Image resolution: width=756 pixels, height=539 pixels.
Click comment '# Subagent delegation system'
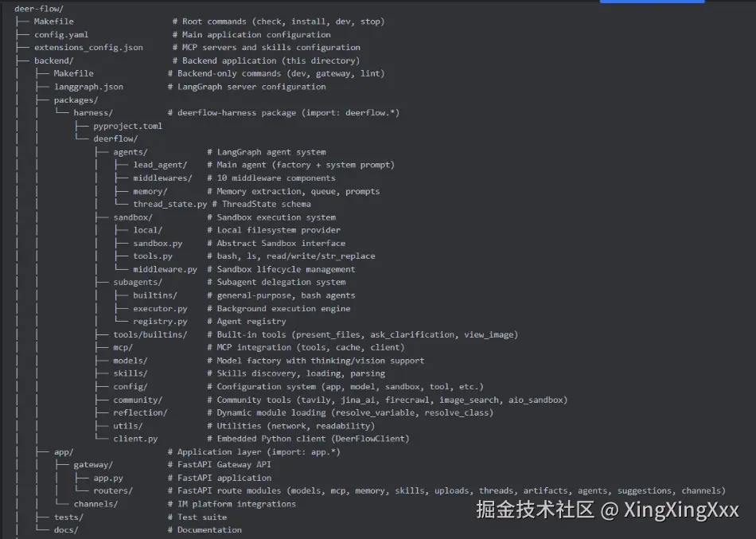click(x=276, y=283)
